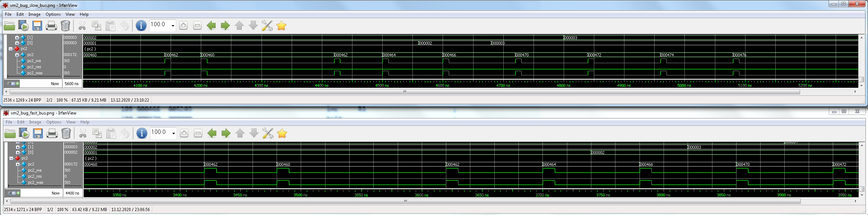The width and height of the screenshot is (868, 215).
Task: Click Zoom out (minus) in slow_bus window
Action: (197, 26)
